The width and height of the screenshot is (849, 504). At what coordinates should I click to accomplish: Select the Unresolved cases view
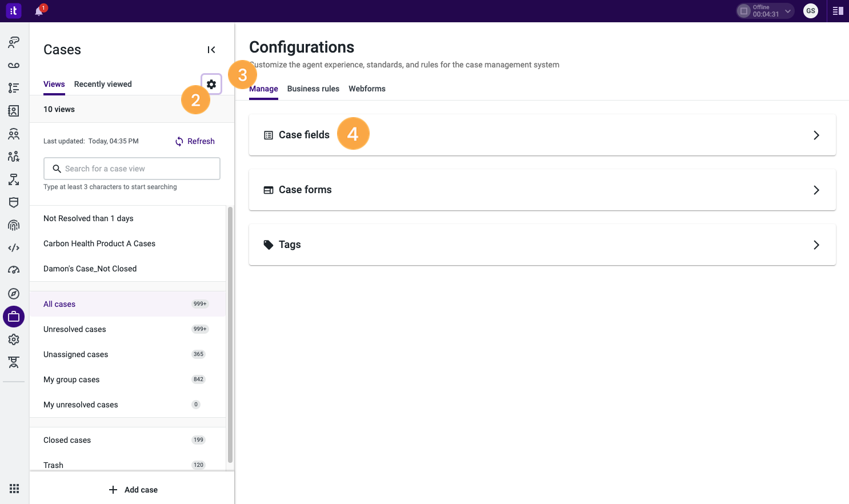tap(128, 329)
